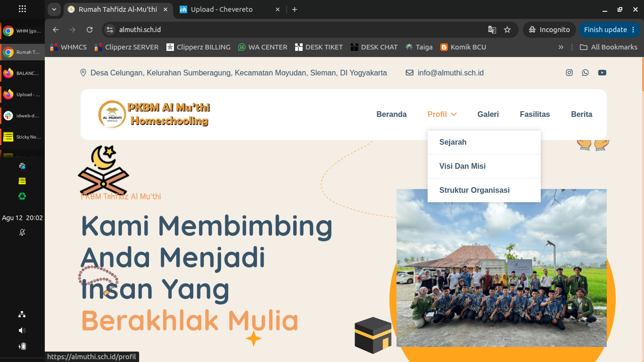Open the Galeri navigation item
Viewport: 644px width, 362px height.
click(488, 114)
